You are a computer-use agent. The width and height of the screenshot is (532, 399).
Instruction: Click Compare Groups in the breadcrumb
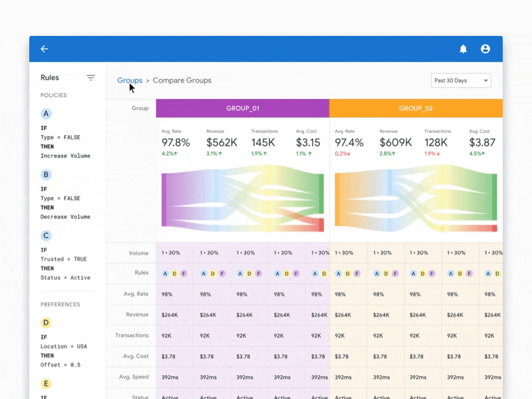click(181, 80)
